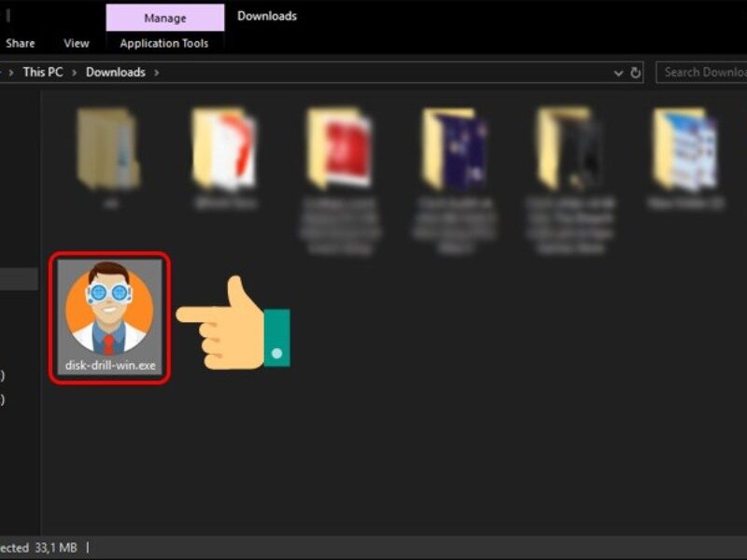Open the disk-drill-win.exe installer icon
This screenshot has height=560, width=747.
coord(110,303)
